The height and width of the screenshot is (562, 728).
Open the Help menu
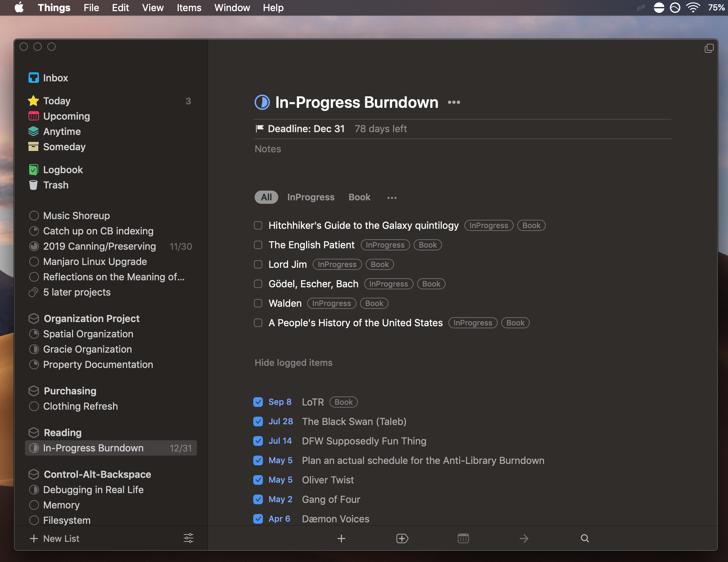(273, 8)
